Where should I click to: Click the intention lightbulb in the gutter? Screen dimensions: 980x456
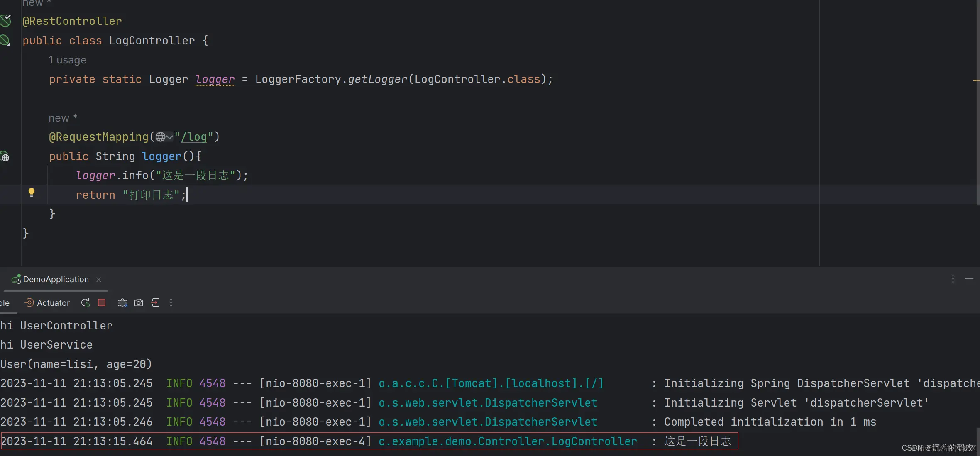[32, 193]
